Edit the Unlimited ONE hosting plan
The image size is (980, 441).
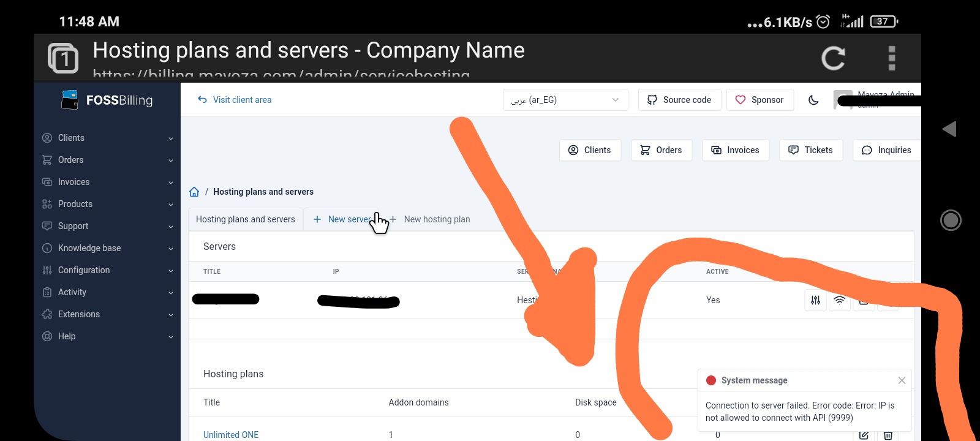864,435
